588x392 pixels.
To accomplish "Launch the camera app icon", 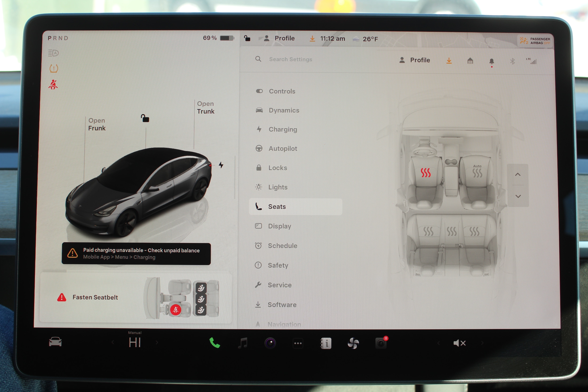I will pos(270,343).
